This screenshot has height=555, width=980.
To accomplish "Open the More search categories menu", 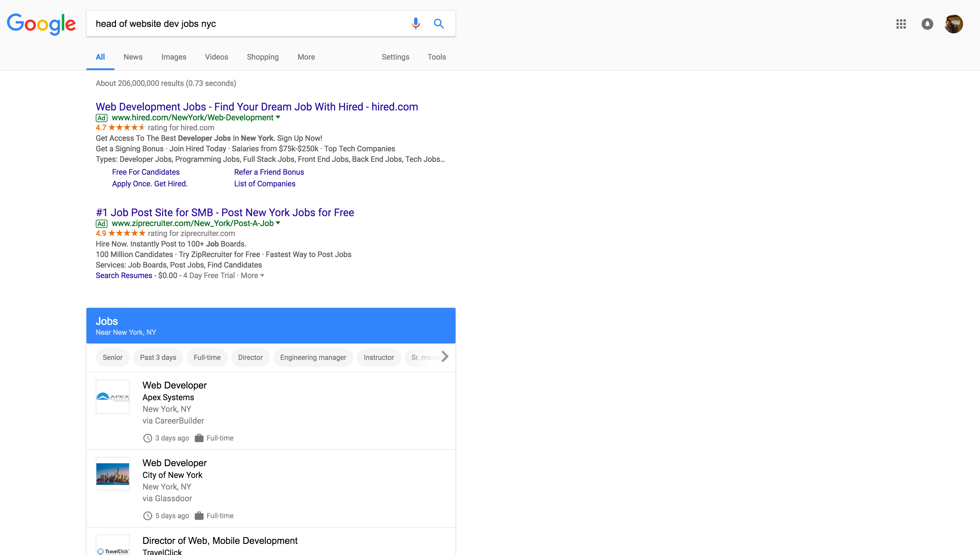I will coord(306,57).
